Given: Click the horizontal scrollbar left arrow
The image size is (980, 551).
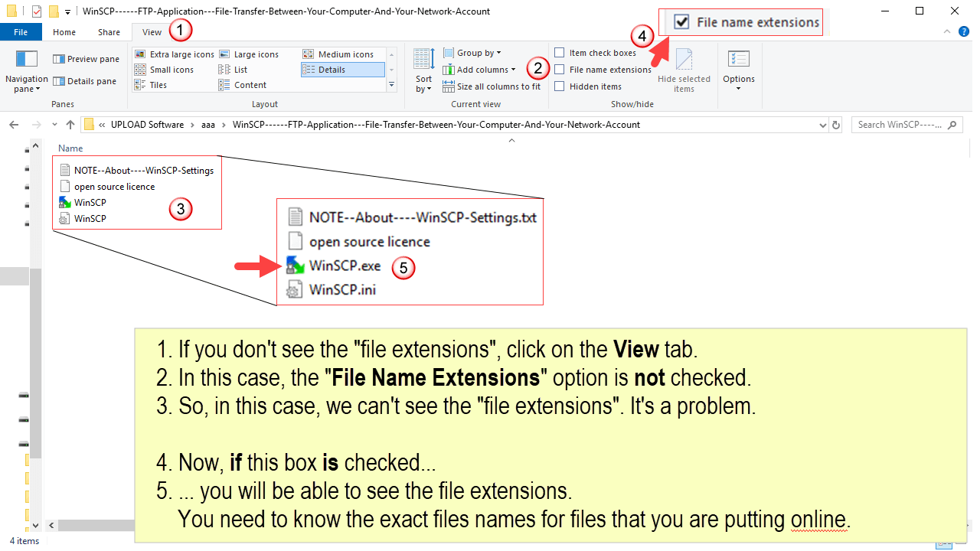Looking at the screenshot, I should 52,526.
